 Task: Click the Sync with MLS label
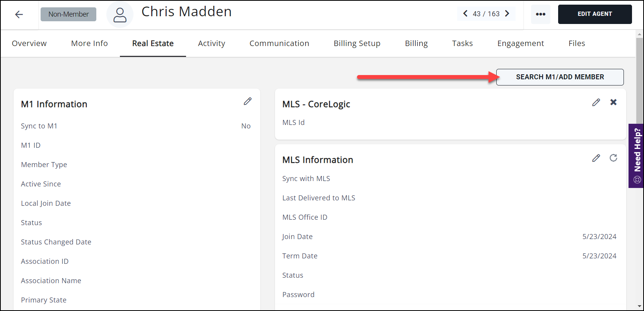pyautogui.click(x=306, y=179)
